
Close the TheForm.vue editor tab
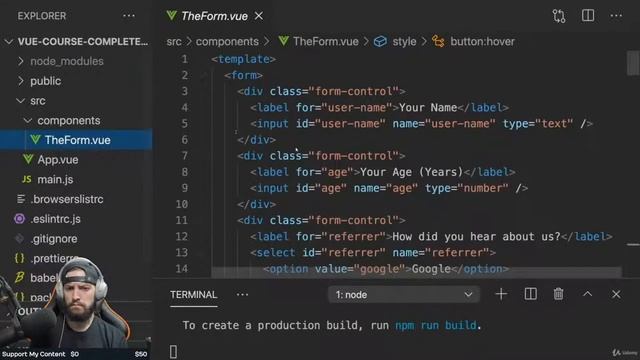[x=259, y=16]
